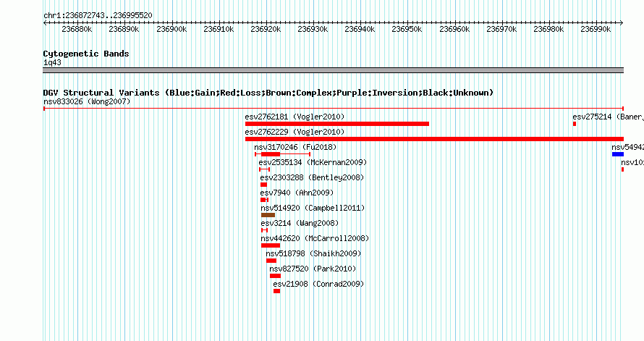Click the 1q43 band label
This screenshot has width=644, height=341.
(52, 62)
